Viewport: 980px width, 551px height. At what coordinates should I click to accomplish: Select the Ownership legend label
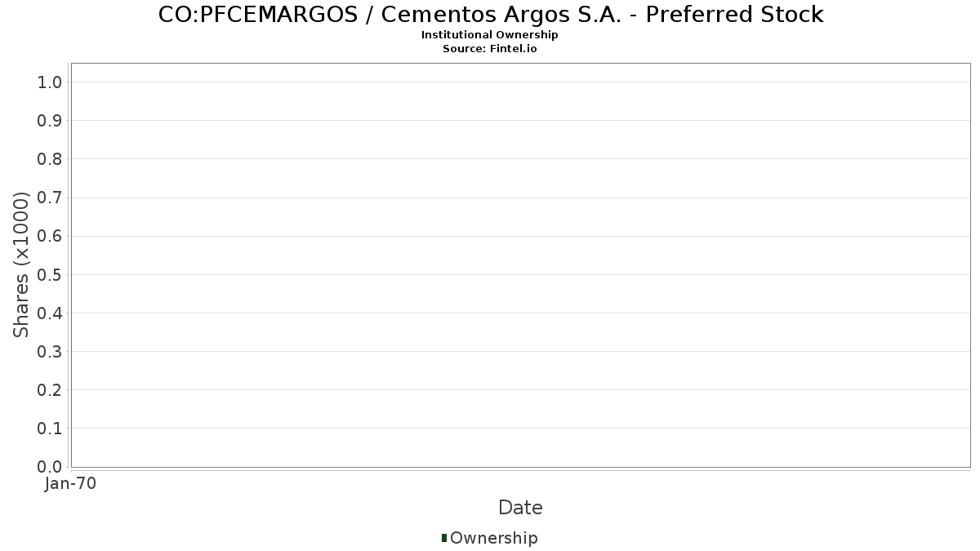click(x=494, y=538)
